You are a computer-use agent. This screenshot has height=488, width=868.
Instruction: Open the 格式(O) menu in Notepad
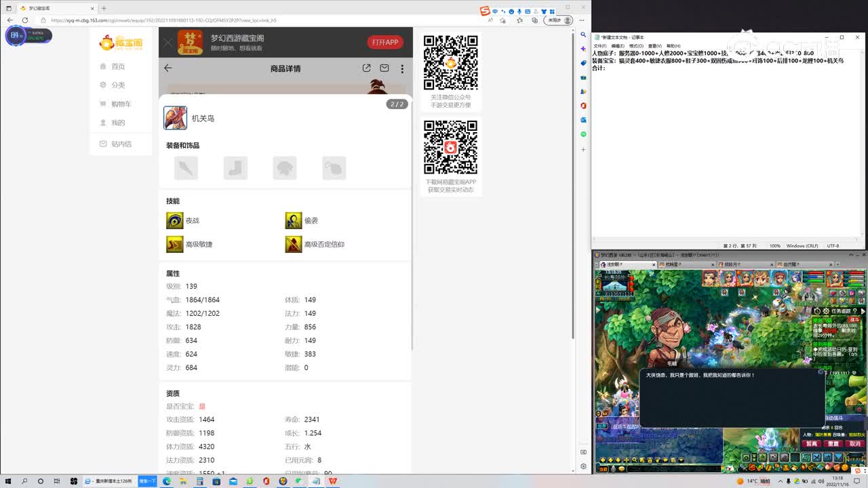(635, 46)
